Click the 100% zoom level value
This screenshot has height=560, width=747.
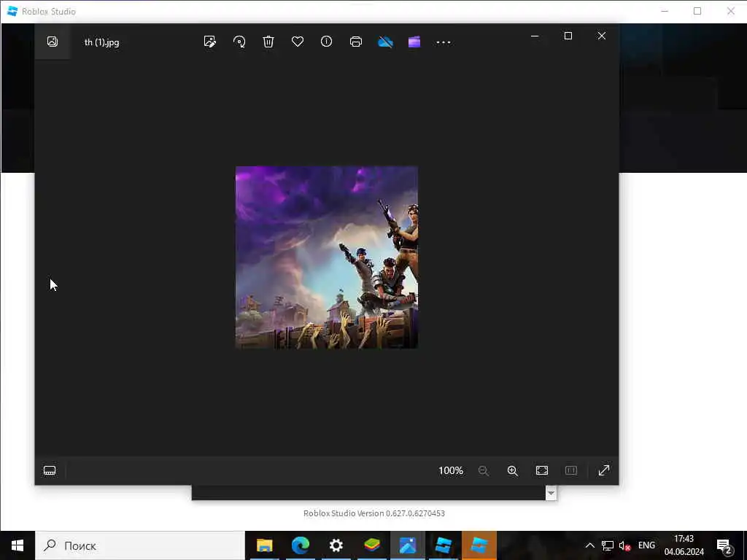tap(451, 470)
